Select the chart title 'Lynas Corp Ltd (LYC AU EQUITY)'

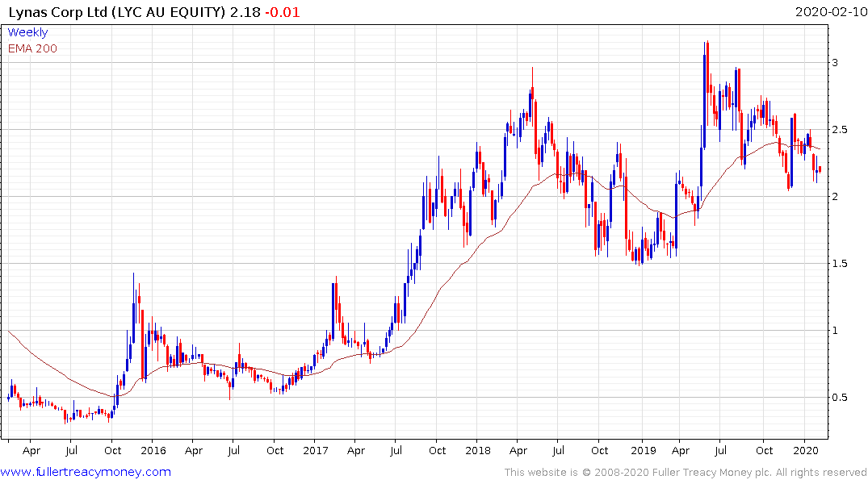point(117,12)
